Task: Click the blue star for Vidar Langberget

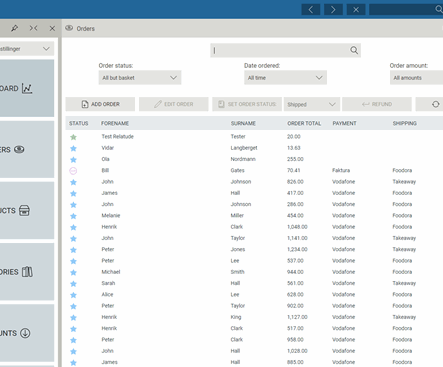Action: 73,148
